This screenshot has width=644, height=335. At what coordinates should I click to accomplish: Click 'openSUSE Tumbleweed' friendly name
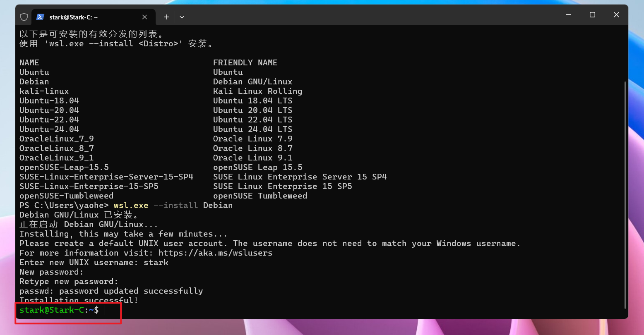click(260, 196)
